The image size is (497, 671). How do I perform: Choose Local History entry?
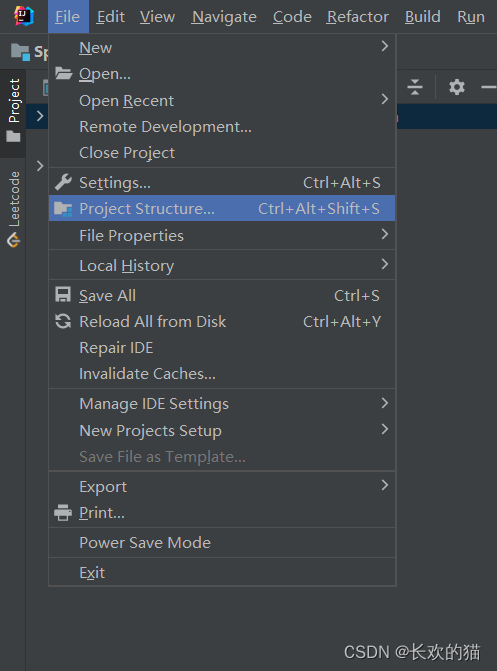point(222,265)
